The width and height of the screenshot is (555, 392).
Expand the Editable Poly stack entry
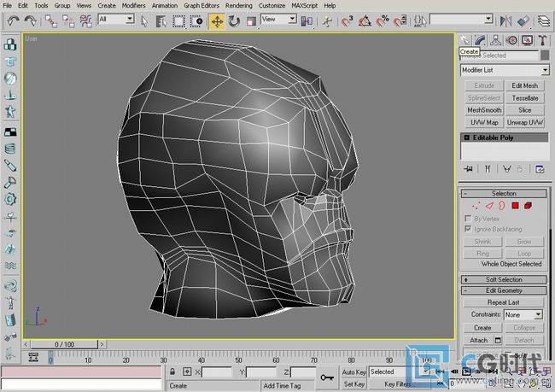[466, 137]
